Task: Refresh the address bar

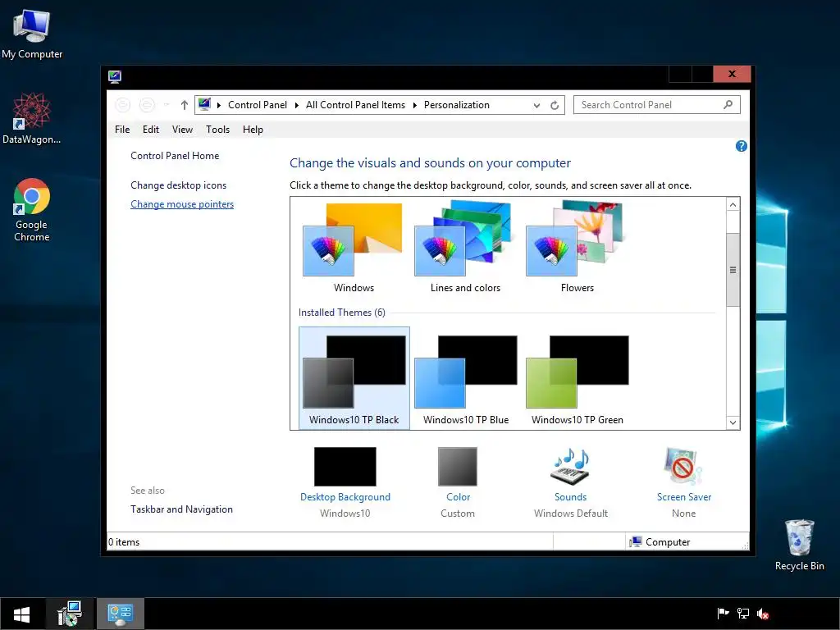Action: click(555, 105)
